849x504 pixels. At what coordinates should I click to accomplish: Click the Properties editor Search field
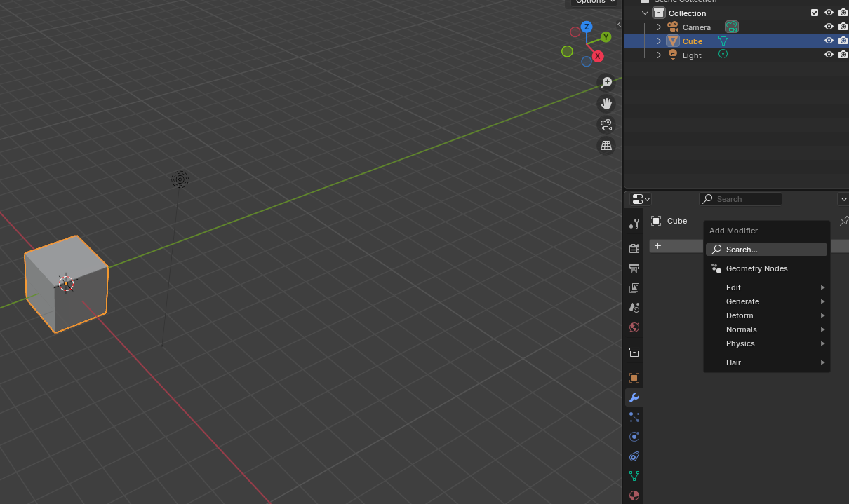(740, 199)
